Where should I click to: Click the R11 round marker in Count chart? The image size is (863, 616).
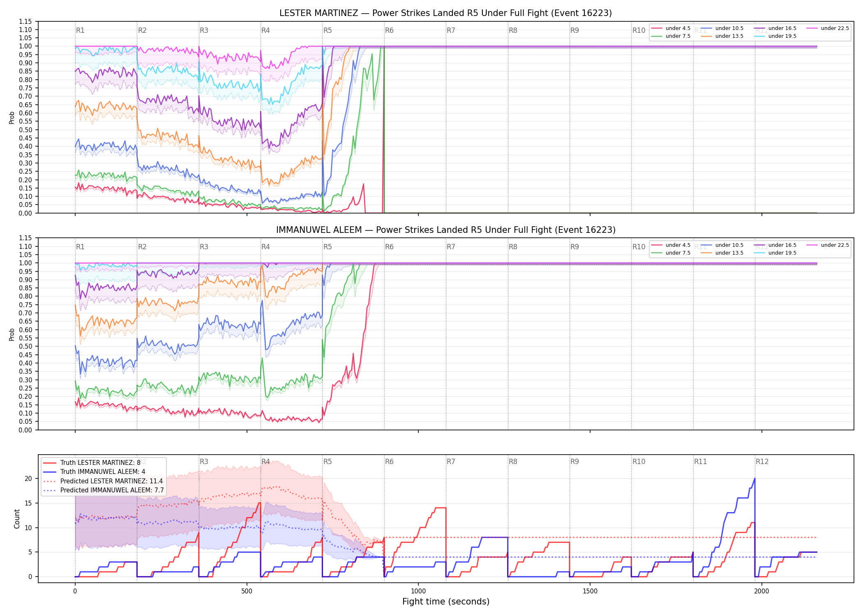(701, 462)
